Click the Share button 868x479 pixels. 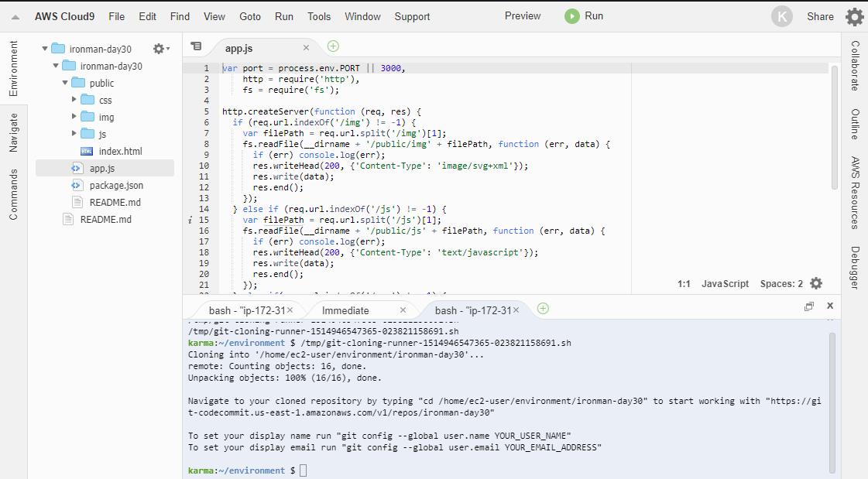(x=820, y=16)
